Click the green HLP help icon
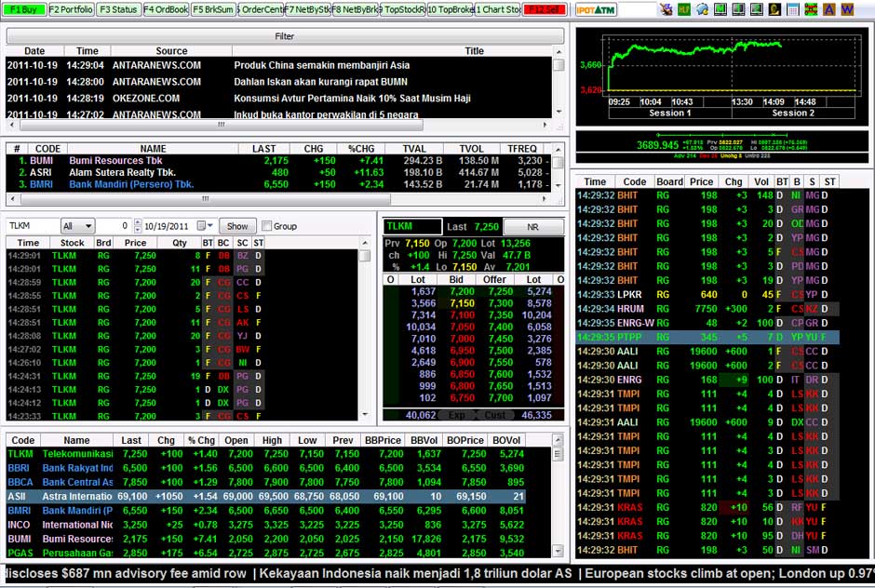The height and width of the screenshot is (588, 875). pyautogui.click(x=684, y=9)
